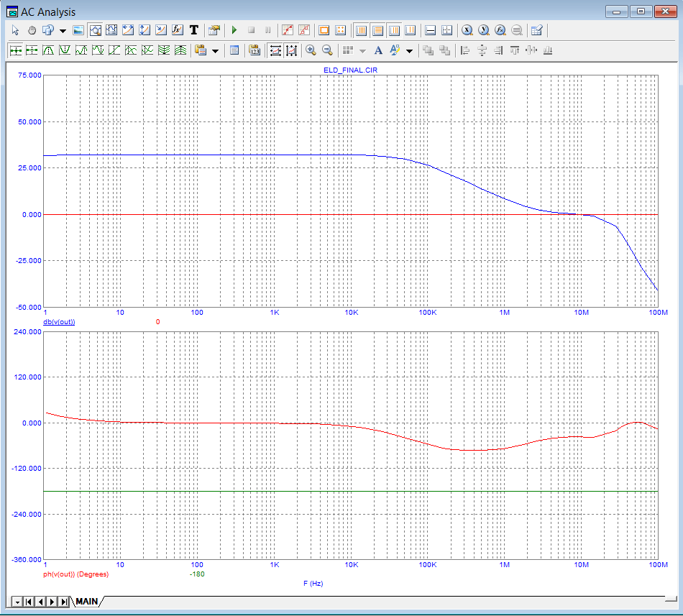Click the zoom out magnifier

(x=327, y=50)
